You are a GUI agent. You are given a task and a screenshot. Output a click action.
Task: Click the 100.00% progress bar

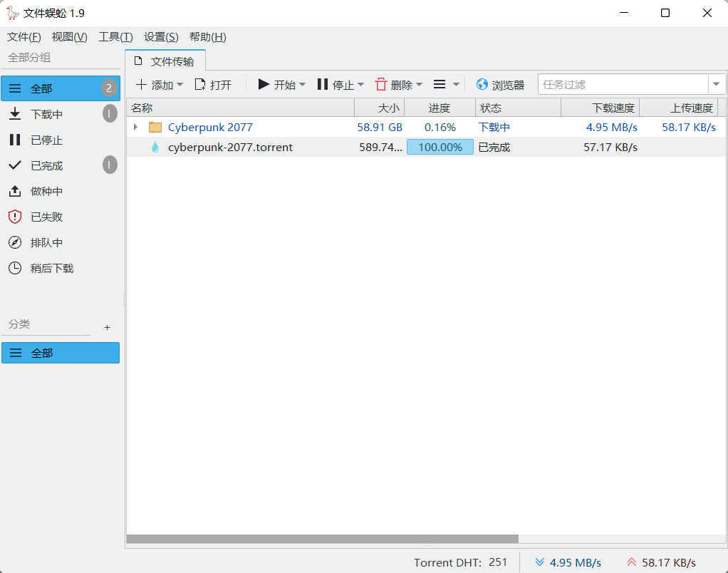pyautogui.click(x=440, y=148)
